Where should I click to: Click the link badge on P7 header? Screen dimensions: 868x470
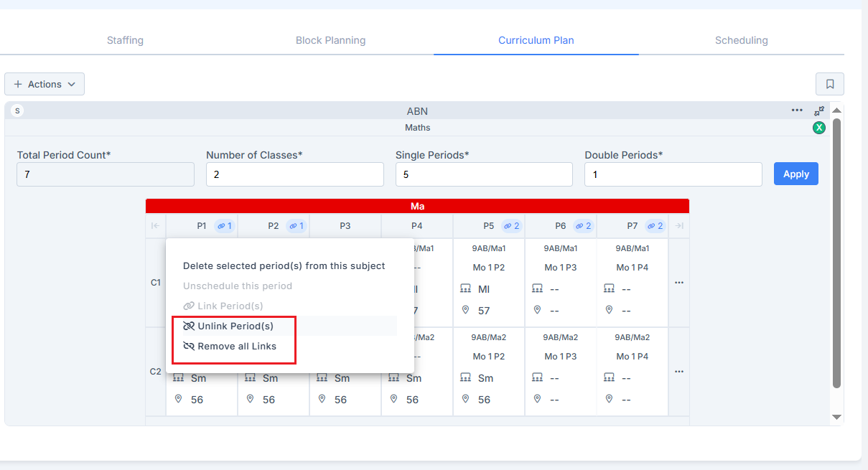[655, 226]
